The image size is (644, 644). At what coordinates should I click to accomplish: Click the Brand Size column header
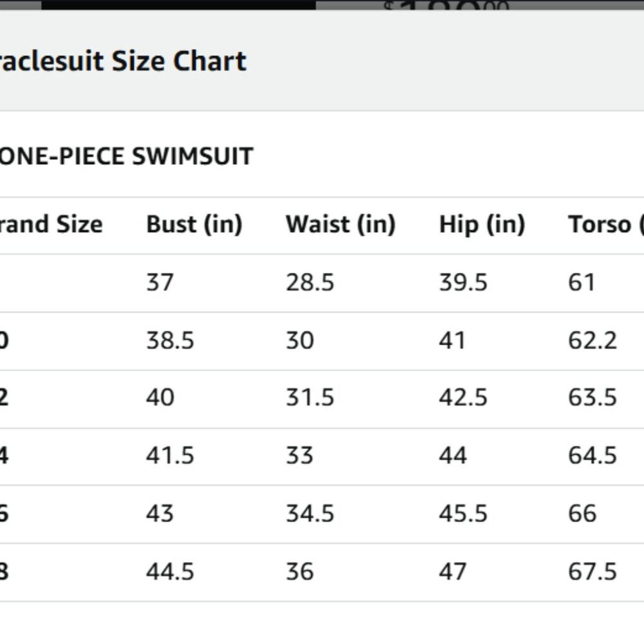pyautogui.click(x=51, y=225)
